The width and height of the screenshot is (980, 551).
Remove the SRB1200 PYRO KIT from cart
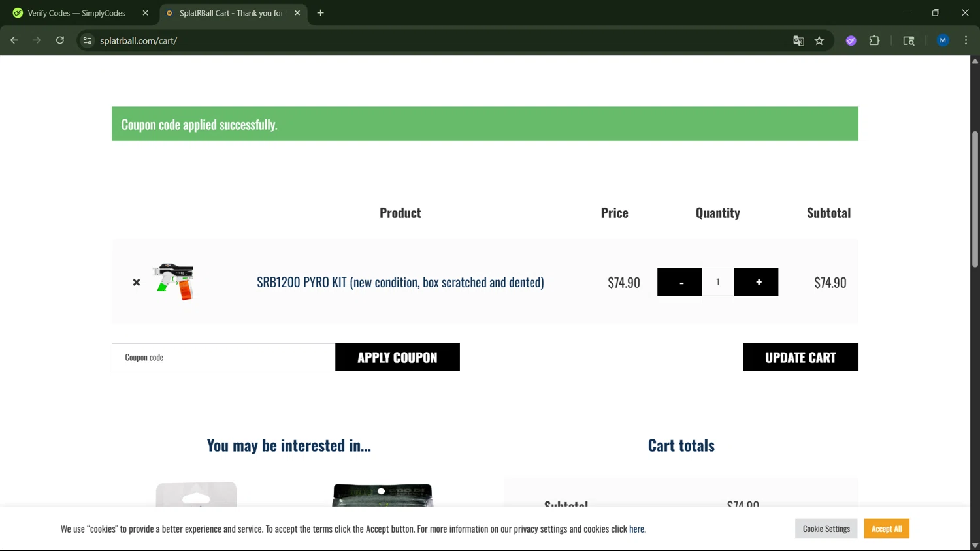(x=137, y=282)
